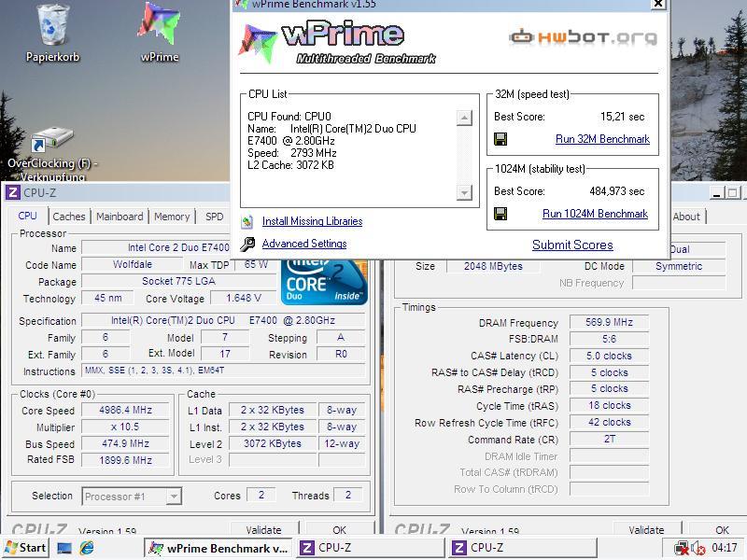The image size is (747, 560).
Task: Click the Intel Core 2 Duo inside logo
Action: (324, 282)
